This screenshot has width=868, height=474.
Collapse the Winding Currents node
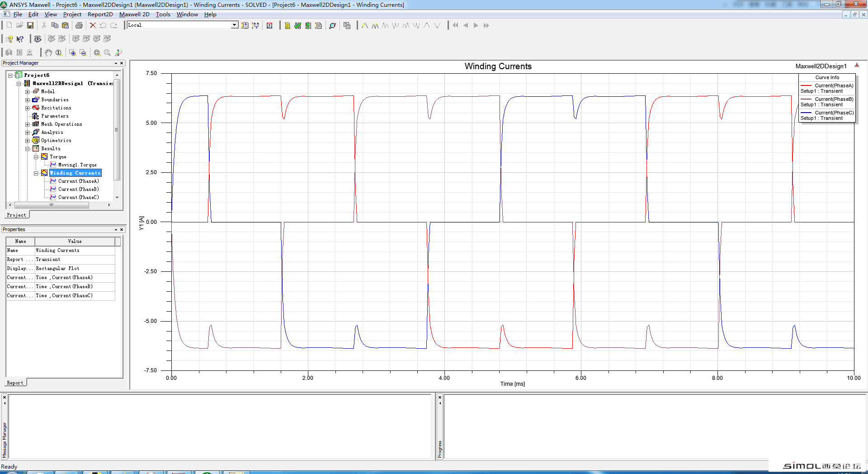tap(36, 173)
